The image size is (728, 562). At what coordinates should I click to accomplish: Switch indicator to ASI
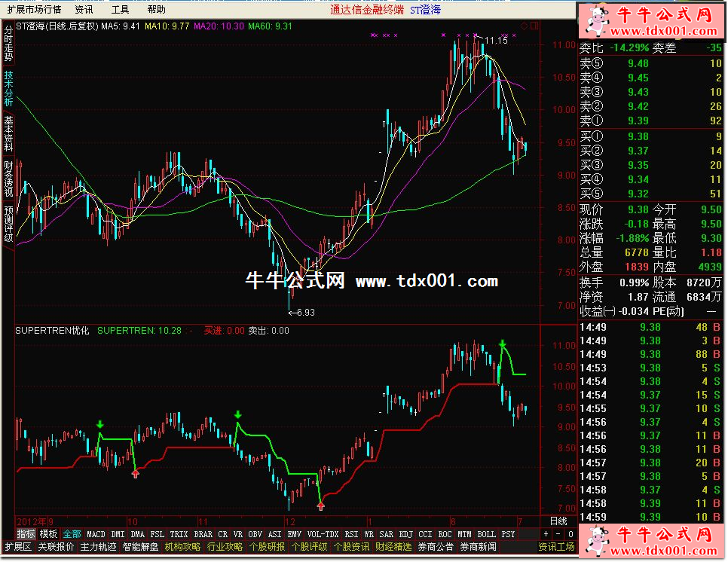pyautogui.click(x=274, y=534)
